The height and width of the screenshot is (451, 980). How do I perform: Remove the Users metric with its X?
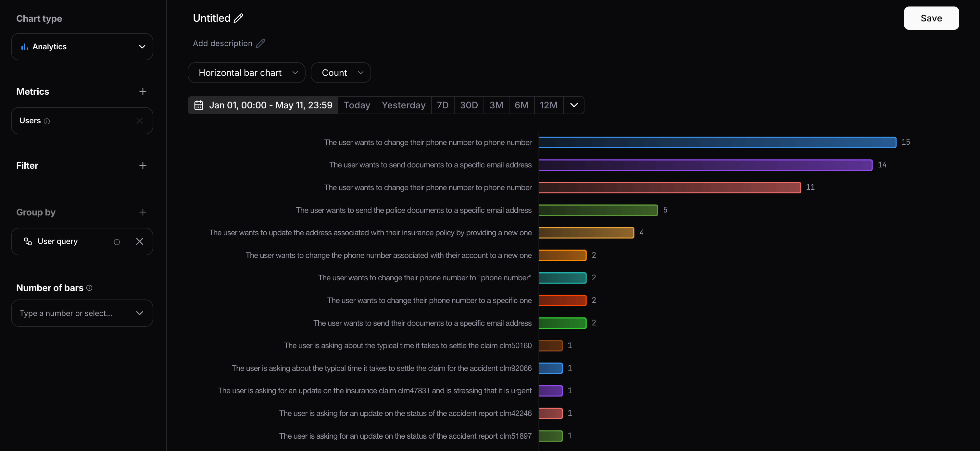140,121
